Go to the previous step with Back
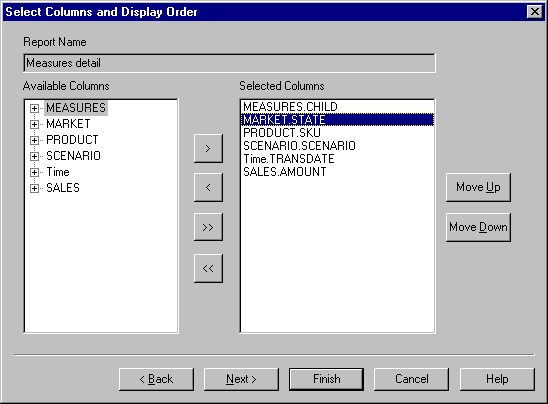 [x=156, y=379]
